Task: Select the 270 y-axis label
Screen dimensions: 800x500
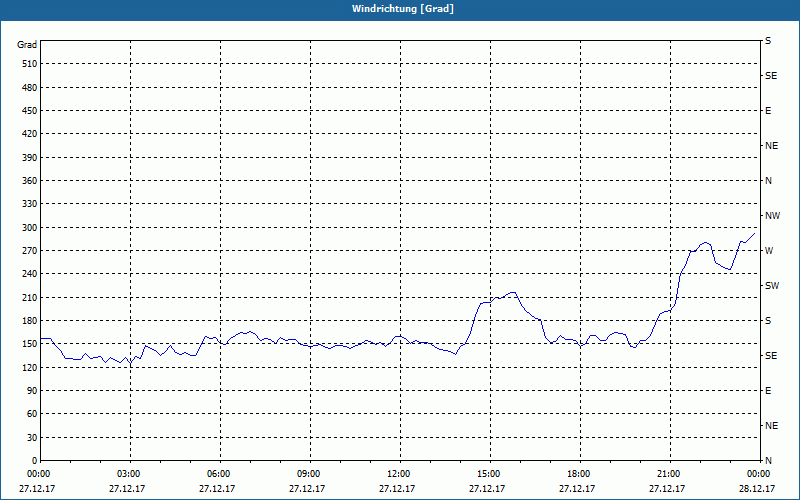Action: (30, 251)
